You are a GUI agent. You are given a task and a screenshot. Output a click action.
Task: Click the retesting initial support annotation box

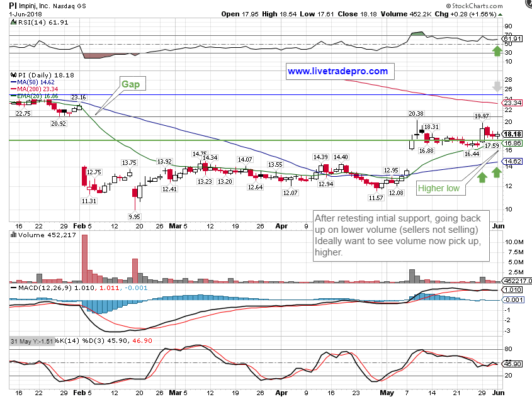[400, 235]
